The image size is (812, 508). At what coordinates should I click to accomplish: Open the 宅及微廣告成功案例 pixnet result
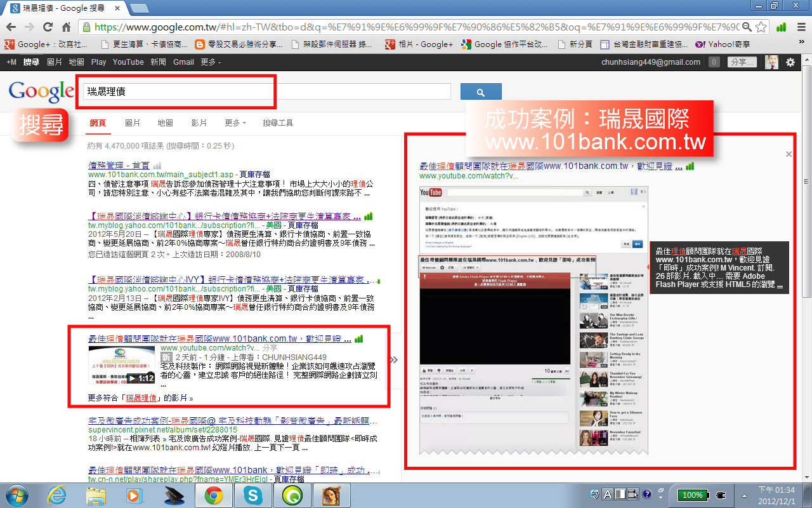click(232, 421)
